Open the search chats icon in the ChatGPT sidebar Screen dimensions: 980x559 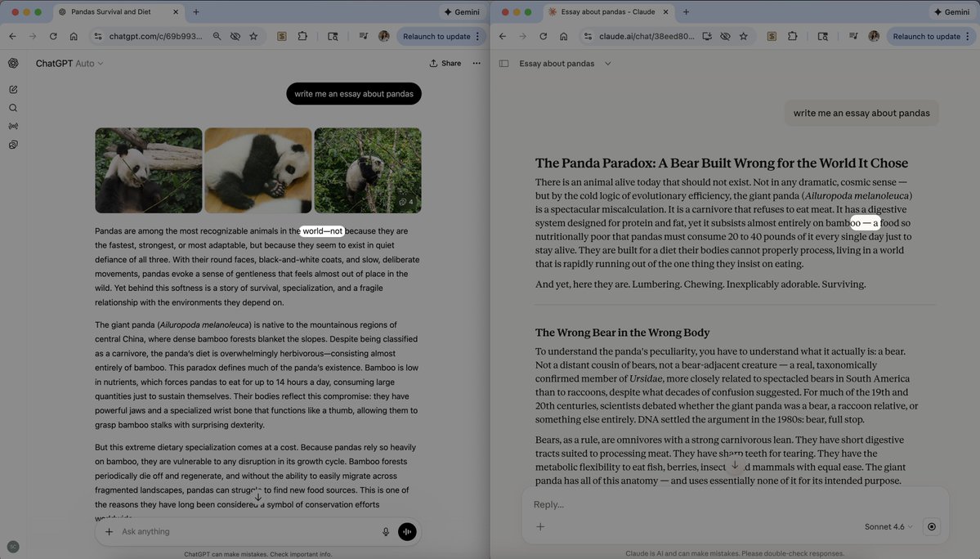13,108
